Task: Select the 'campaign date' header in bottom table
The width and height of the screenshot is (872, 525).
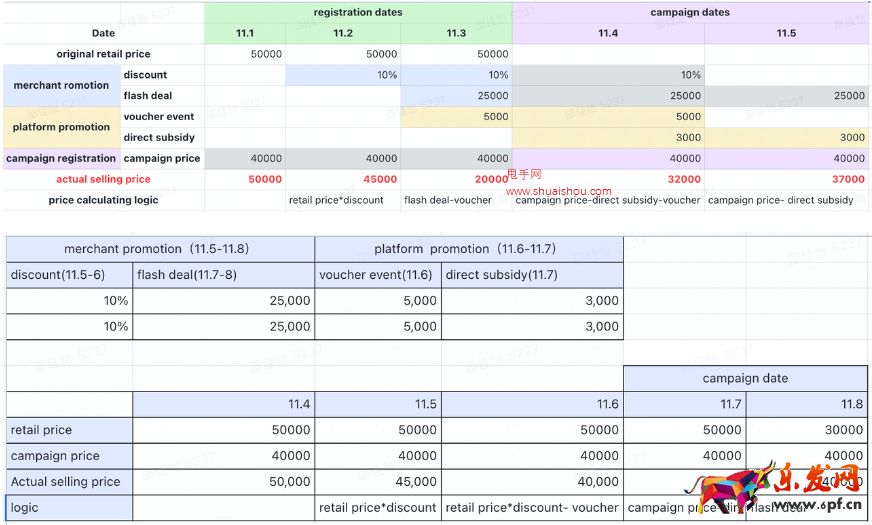Action: [x=745, y=379]
